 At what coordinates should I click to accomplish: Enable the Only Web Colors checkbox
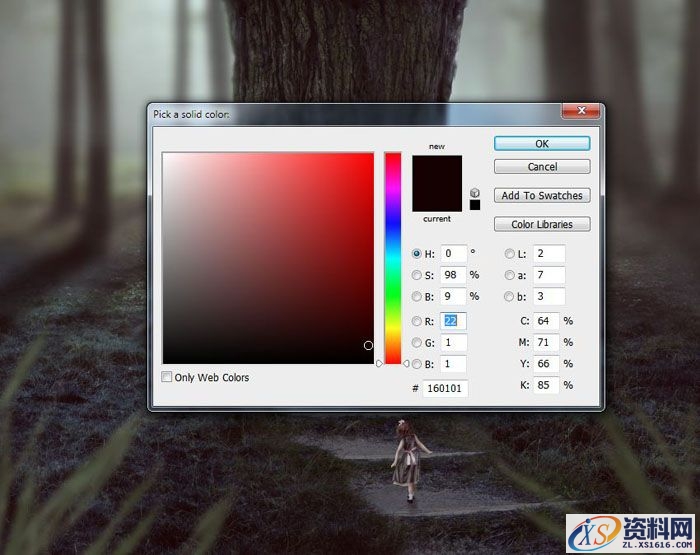click(x=167, y=377)
